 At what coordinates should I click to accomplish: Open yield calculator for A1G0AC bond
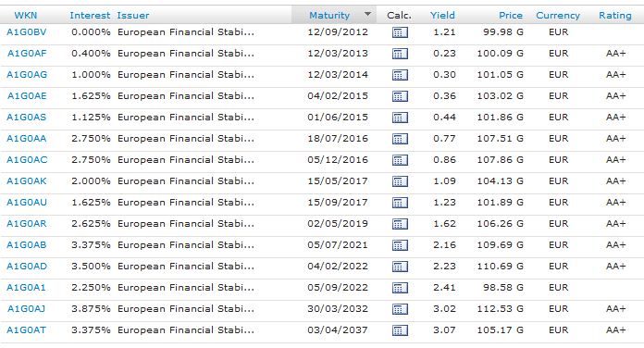[400, 160]
